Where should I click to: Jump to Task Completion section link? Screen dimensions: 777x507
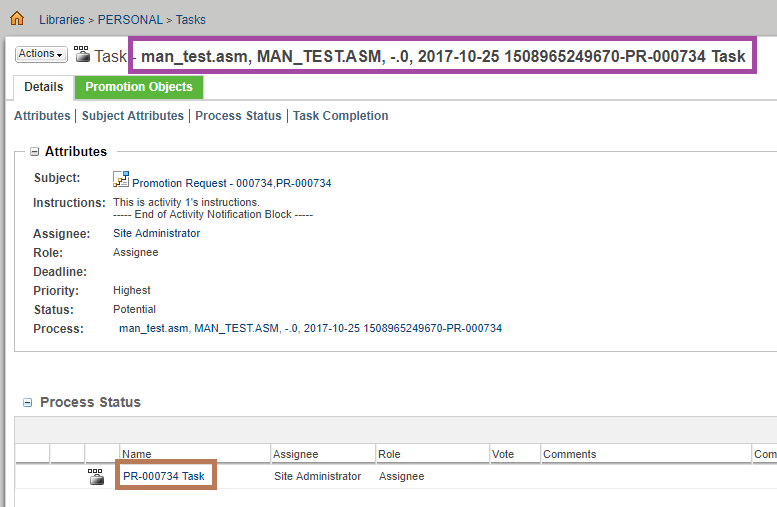340,116
